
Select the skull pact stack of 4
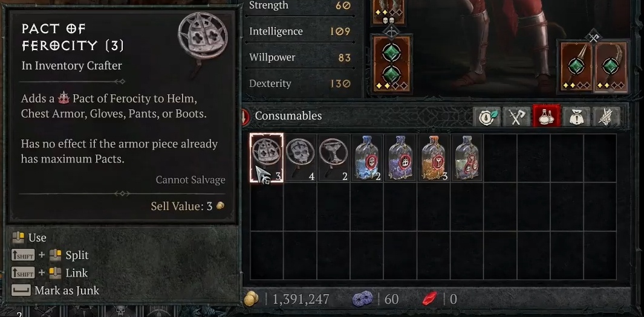click(301, 158)
